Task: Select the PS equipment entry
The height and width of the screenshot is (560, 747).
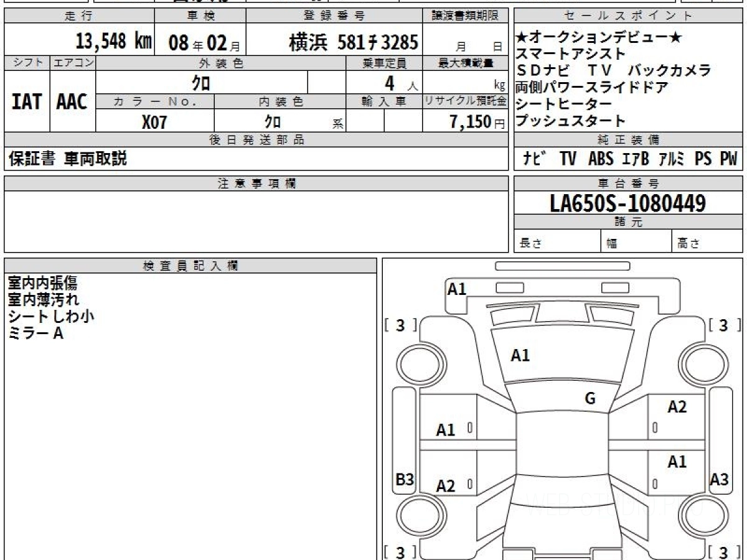Action: [703, 159]
